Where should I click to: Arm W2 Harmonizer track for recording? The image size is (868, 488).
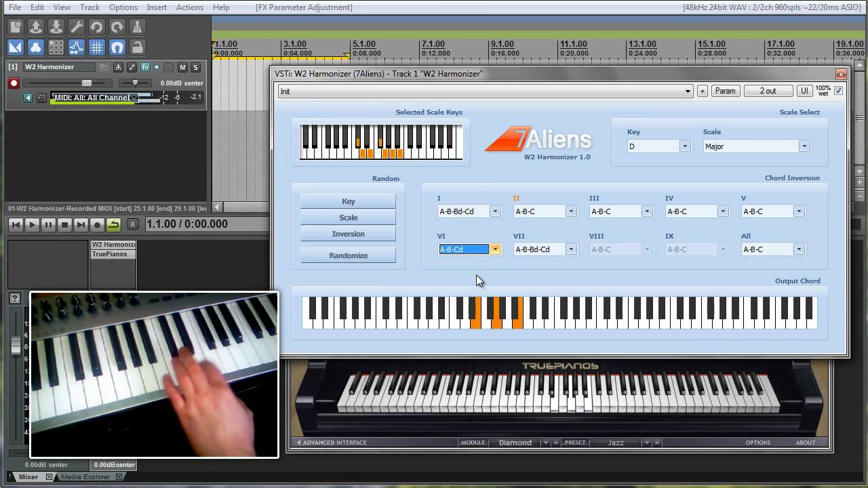(x=14, y=83)
